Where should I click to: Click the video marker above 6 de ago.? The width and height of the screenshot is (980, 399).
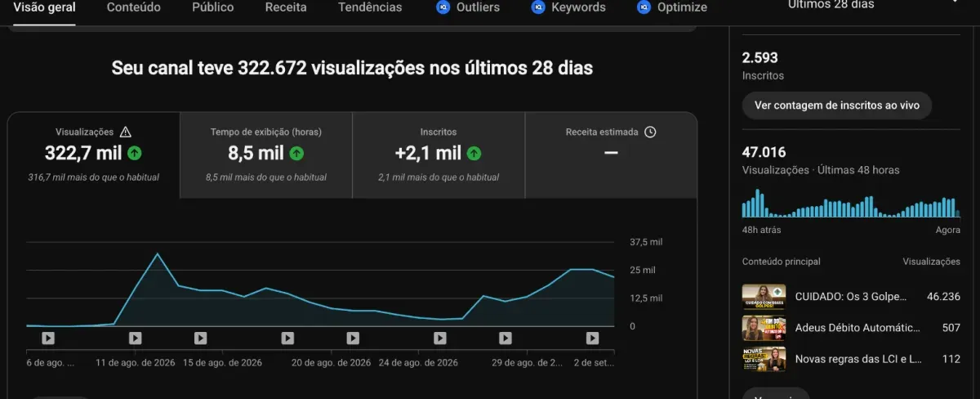(x=48, y=338)
